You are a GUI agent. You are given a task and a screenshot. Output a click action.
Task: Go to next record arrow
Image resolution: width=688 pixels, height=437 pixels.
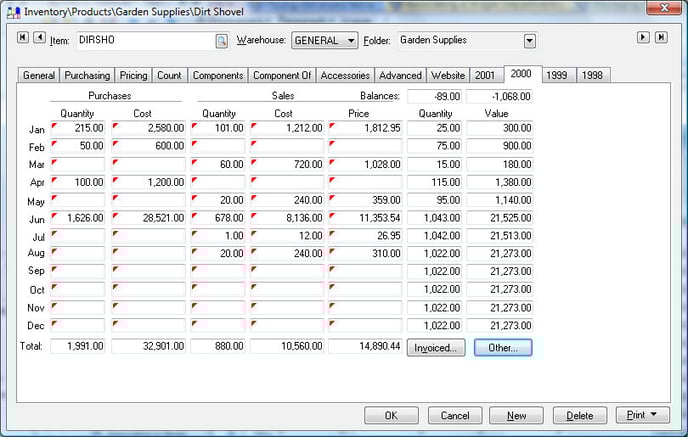(643, 37)
